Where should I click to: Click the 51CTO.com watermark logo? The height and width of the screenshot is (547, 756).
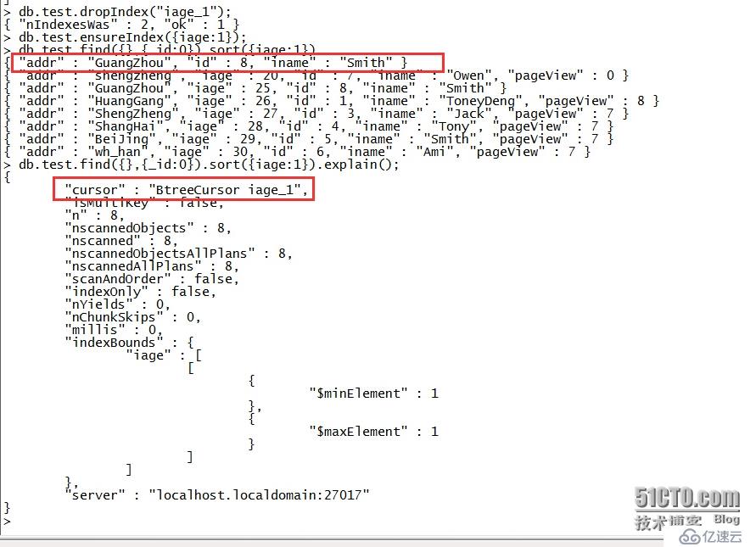click(686, 498)
